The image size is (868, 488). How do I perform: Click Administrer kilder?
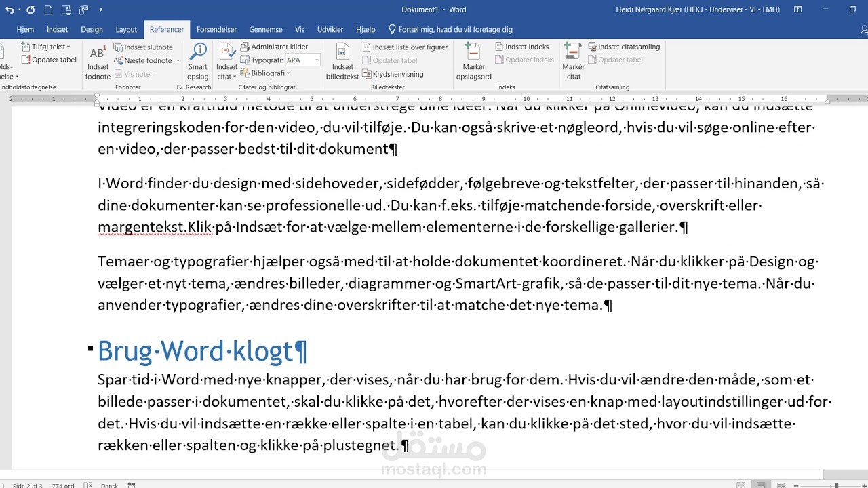pyautogui.click(x=274, y=47)
